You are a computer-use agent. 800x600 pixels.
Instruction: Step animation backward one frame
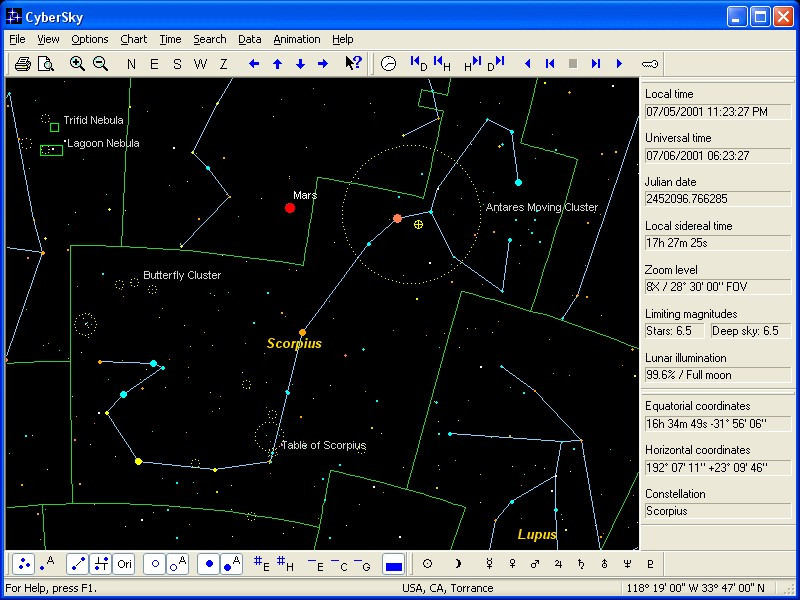(x=550, y=64)
